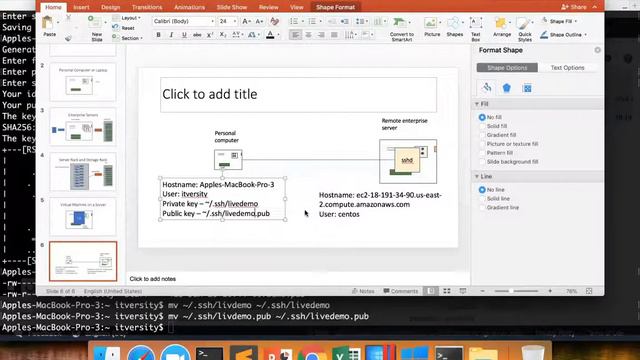Insert a New Slide
The image size is (640, 360).
coord(97,28)
